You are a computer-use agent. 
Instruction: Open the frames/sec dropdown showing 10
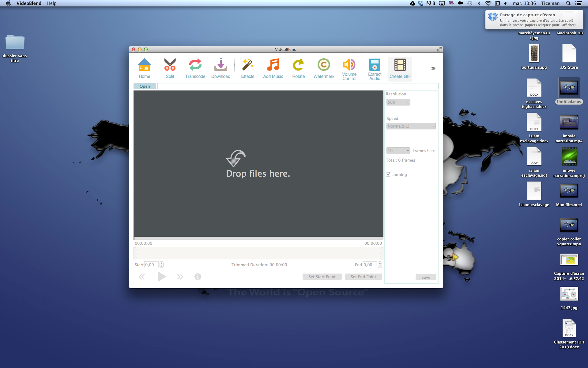point(398,151)
